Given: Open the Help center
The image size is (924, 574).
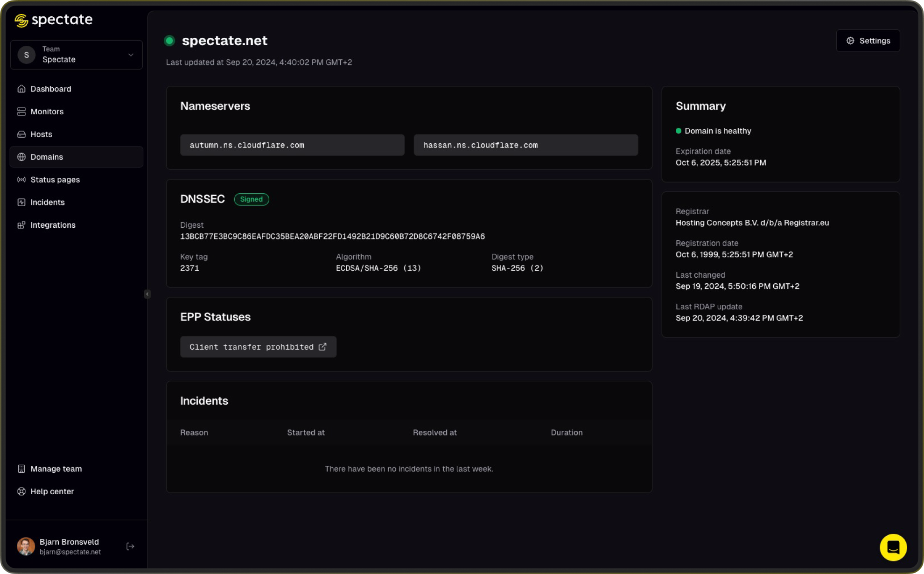Looking at the screenshot, I should click(52, 491).
